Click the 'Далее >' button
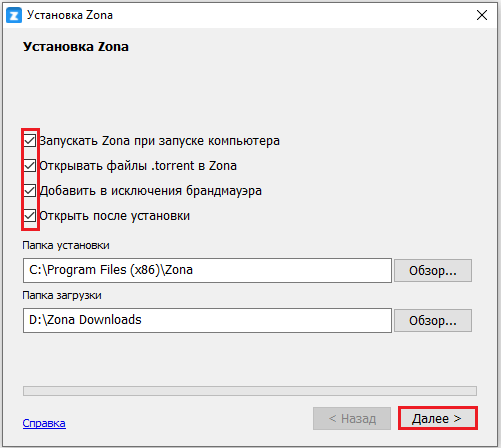The width and height of the screenshot is (501, 448). [438, 418]
